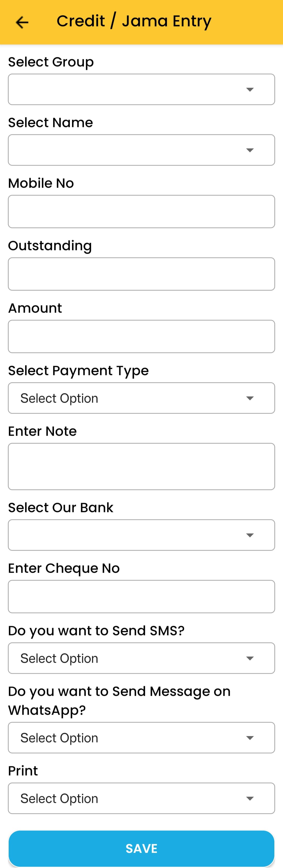The image size is (283, 868).
Task: Click the Select Group dropdown arrow
Action: 250,90
